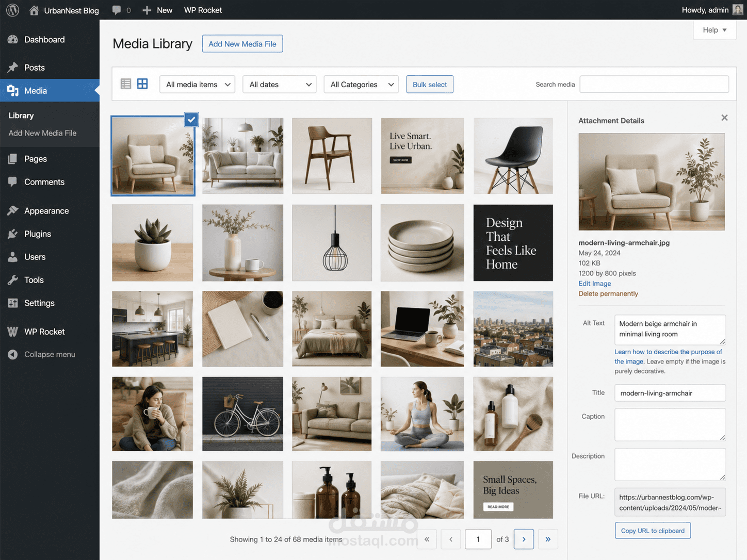The height and width of the screenshot is (560, 747).
Task: Open the comments bubble in admin bar
Action: pos(117,10)
